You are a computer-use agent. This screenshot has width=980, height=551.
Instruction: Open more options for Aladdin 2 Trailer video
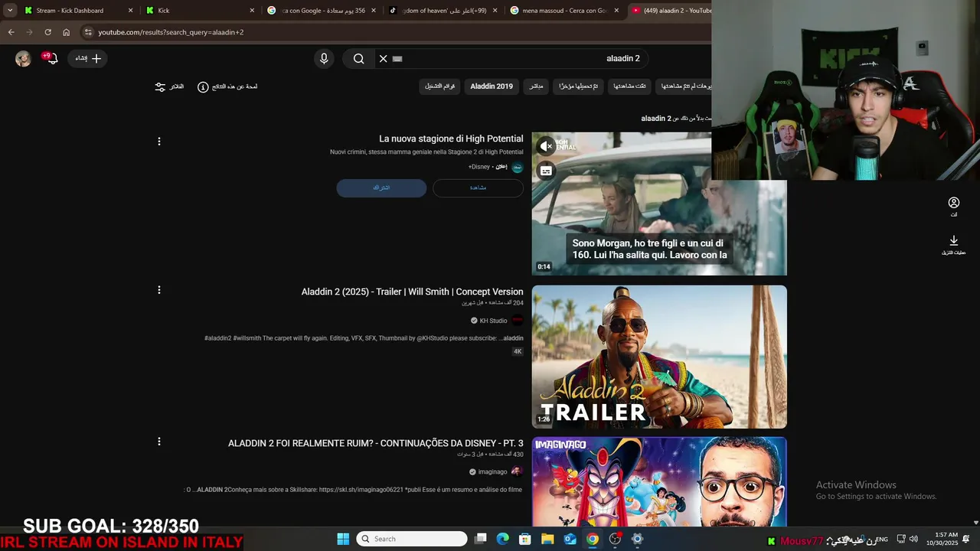[x=159, y=290]
